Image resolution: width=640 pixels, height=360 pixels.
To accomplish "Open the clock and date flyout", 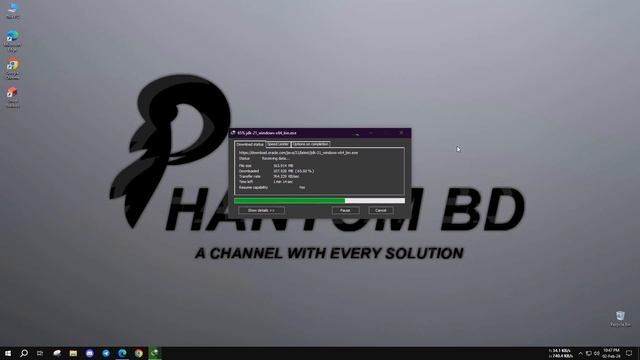I will point(611,353).
